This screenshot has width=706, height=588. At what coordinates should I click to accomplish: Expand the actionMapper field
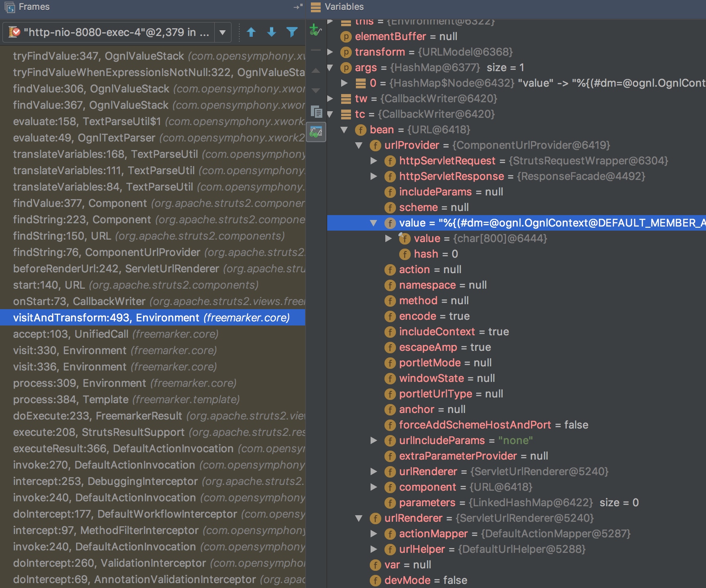click(373, 534)
